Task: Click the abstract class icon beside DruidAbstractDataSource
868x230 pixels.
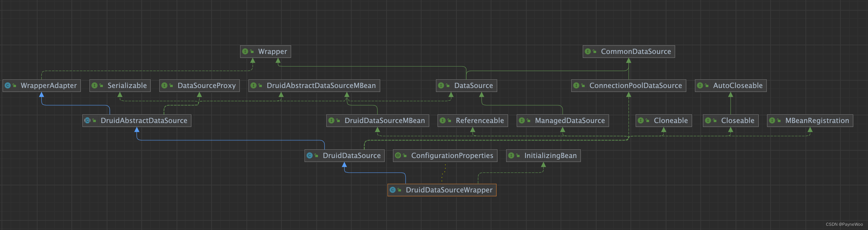Action: coord(87,120)
